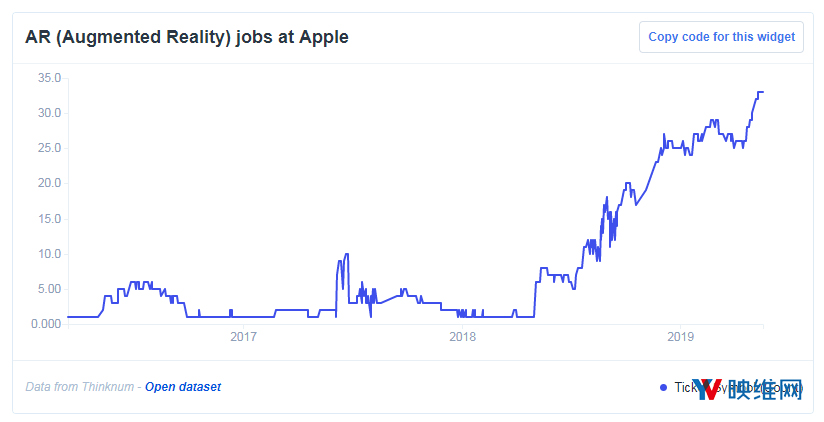Select the 2019 x-axis label

(681, 336)
